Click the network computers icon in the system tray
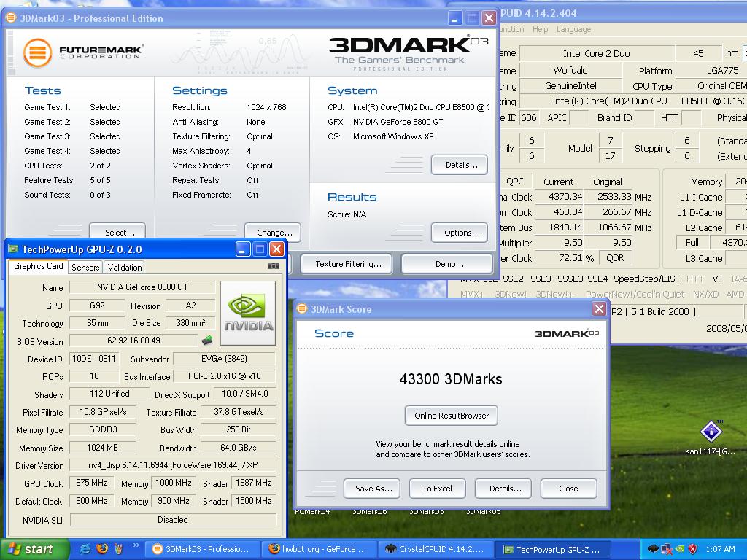 click(x=666, y=549)
